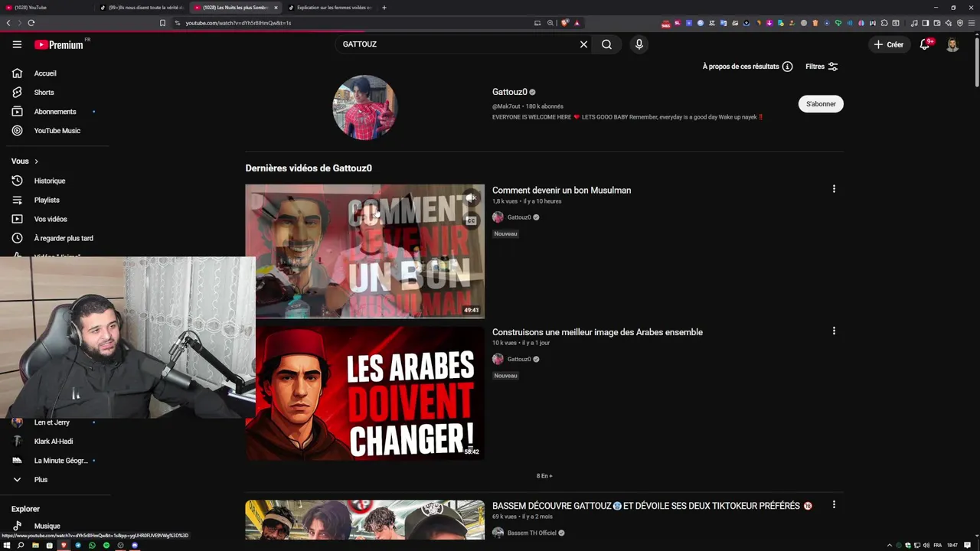Open title Comment devenir un bon Musulman

click(x=561, y=191)
